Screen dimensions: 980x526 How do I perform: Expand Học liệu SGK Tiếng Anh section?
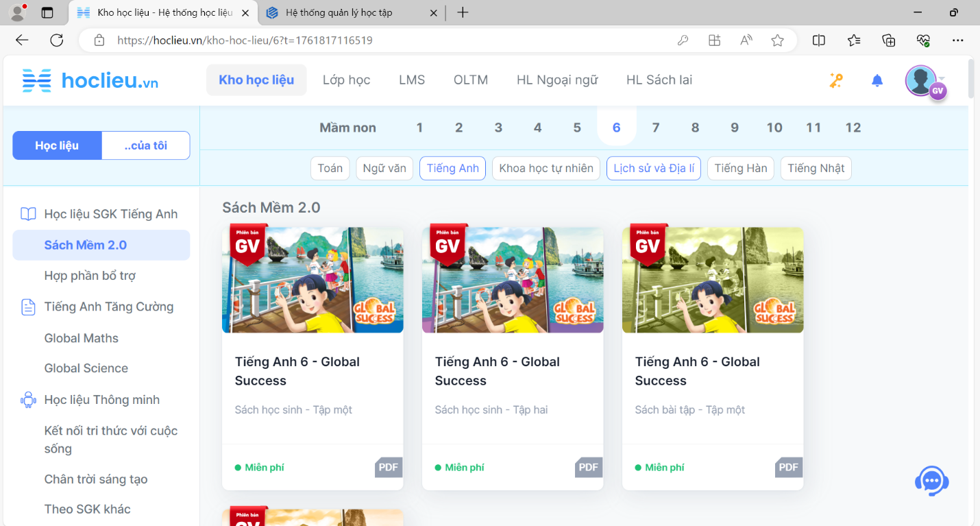pyautogui.click(x=110, y=214)
